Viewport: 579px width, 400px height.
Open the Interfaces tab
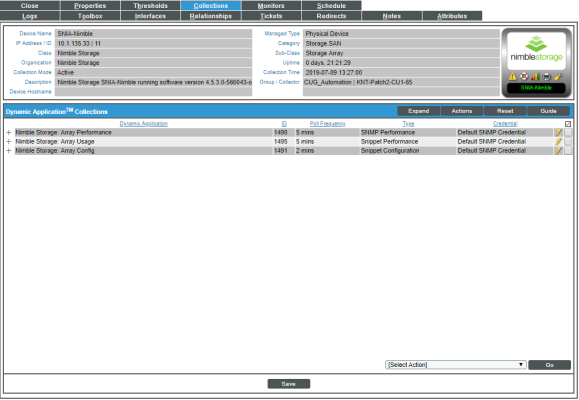tap(150, 16)
